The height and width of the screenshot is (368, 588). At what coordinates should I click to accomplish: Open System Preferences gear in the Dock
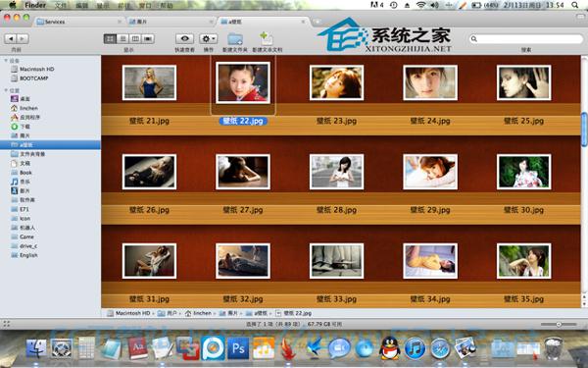pyautogui.click(x=62, y=348)
